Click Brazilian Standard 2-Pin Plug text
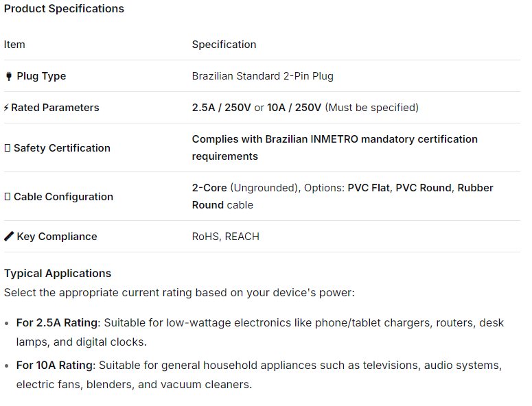Viewport: 532px width, 406px height. 262,76
